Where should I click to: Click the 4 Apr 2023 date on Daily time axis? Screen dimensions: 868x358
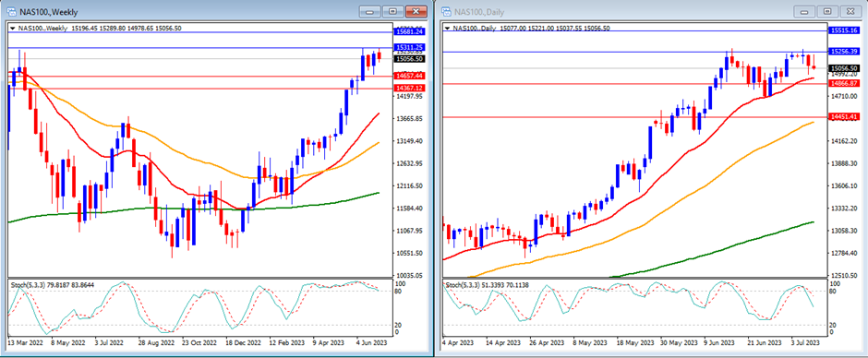click(458, 343)
